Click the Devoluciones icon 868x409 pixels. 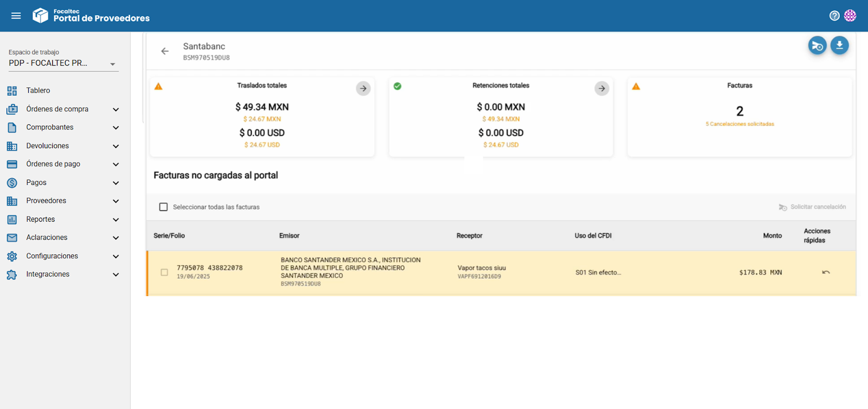pos(12,146)
